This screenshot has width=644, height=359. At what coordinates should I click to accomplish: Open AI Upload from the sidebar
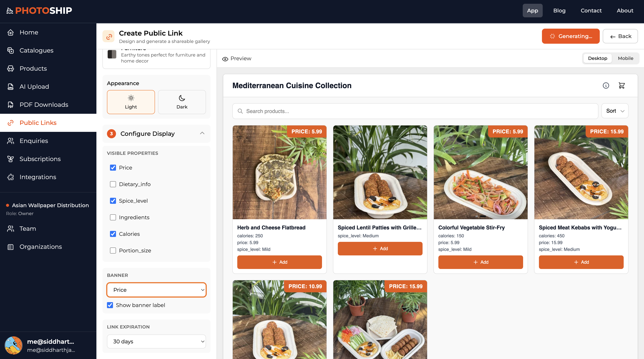coord(34,86)
